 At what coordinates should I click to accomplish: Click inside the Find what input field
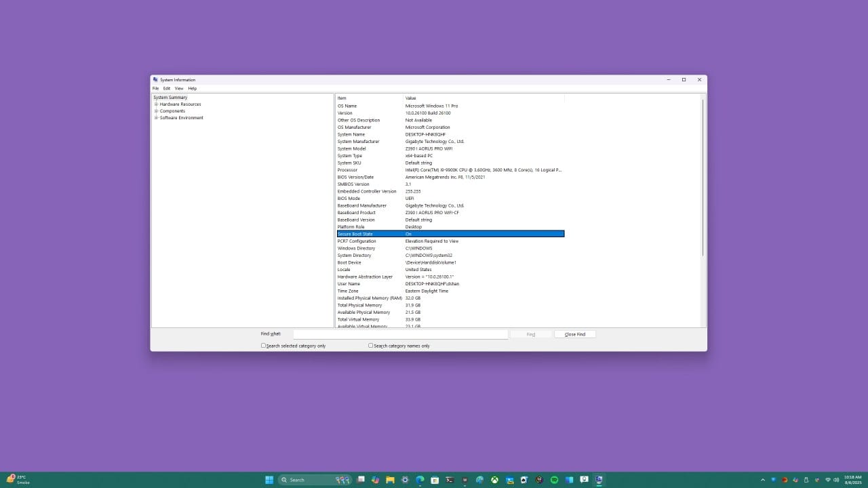pos(400,333)
